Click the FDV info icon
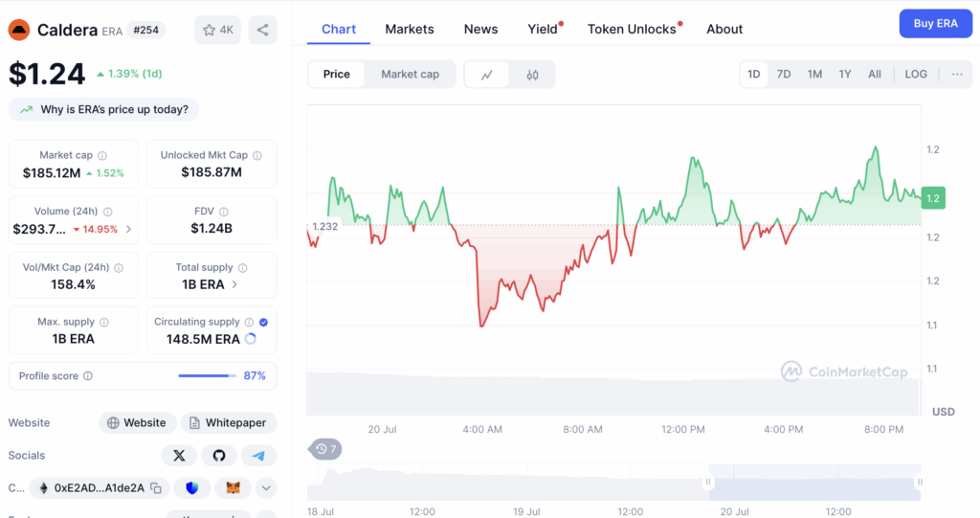 [x=224, y=212]
